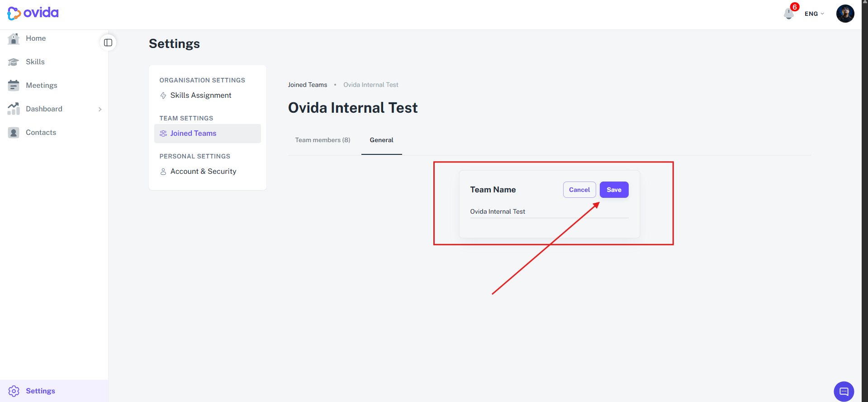Image resolution: width=868 pixels, height=402 pixels.
Task: Save the team name
Action: [614, 190]
